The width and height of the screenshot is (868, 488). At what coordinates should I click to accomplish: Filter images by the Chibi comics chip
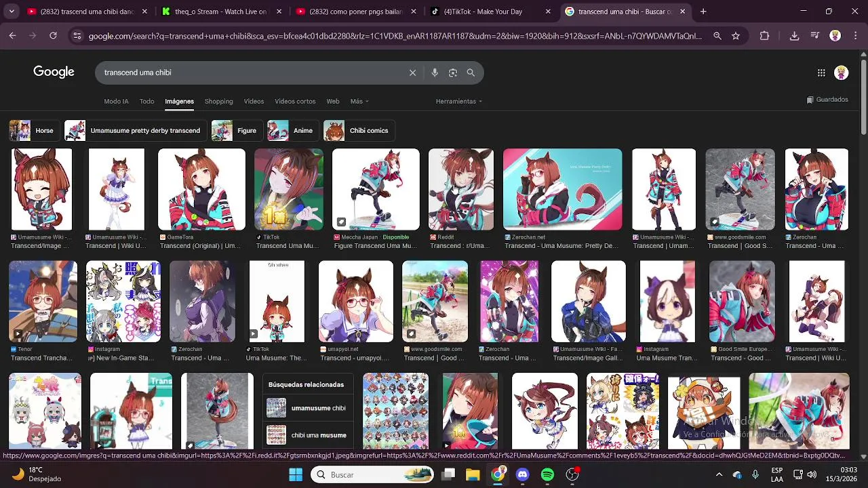358,130
